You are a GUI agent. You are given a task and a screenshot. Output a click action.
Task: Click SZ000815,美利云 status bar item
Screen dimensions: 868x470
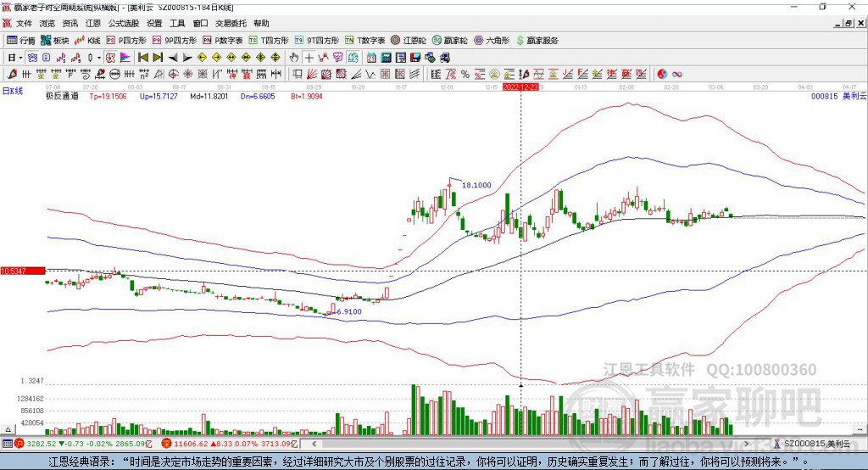pos(812,444)
